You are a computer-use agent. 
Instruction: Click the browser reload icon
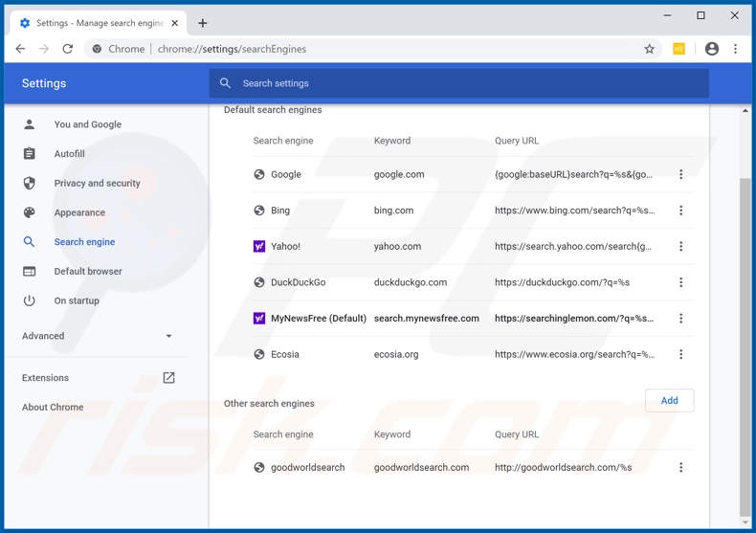(x=68, y=49)
